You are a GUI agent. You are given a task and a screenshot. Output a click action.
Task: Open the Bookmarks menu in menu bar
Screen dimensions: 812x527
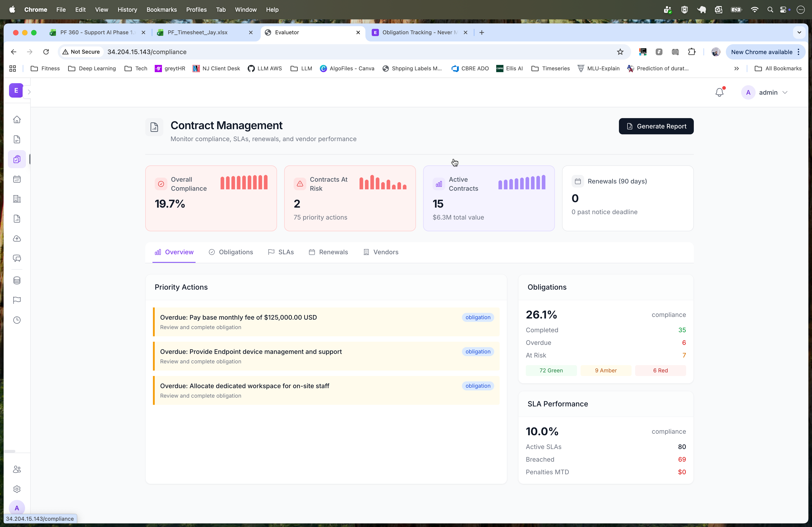click(x=161, y=9)
